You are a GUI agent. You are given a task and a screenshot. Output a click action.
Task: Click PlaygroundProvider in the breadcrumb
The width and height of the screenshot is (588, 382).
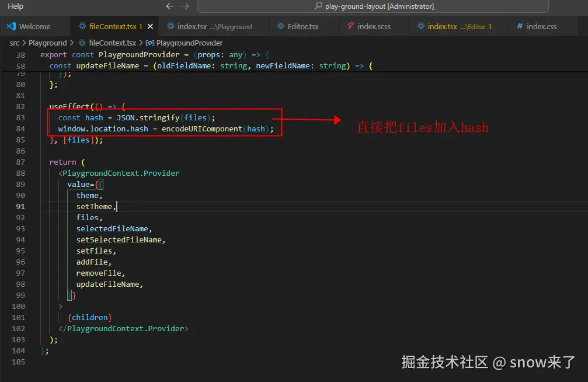pyautogui.click(x=189, y=43)
